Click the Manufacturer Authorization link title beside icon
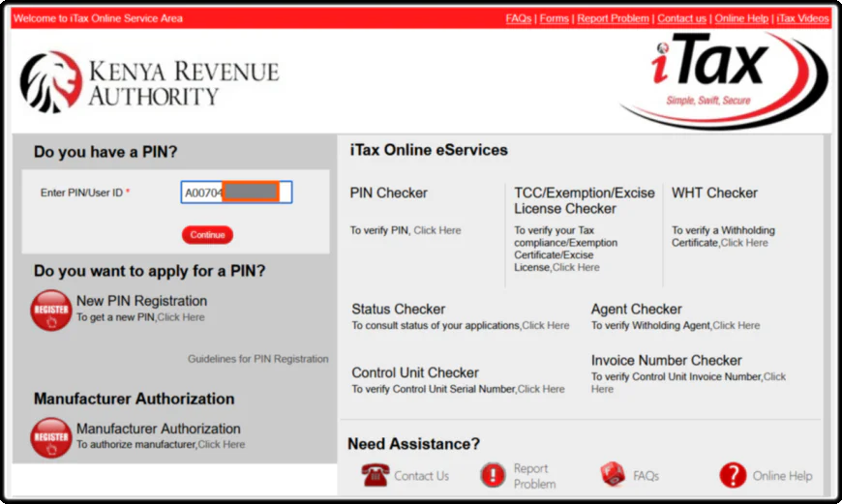 [159, 429]
